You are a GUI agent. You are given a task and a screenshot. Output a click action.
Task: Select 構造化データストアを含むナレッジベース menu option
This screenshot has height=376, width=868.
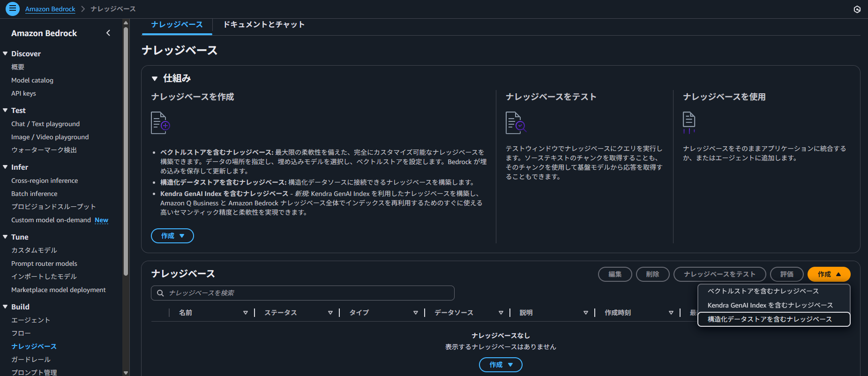(x=774, y=319)
